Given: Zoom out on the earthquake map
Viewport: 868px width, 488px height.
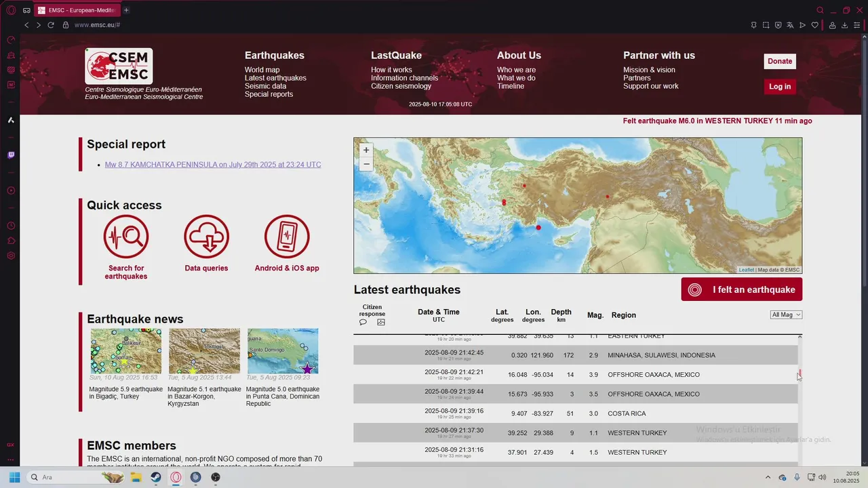Looking at the screenshot, I should pyautogui.click(x=366, y=164).
